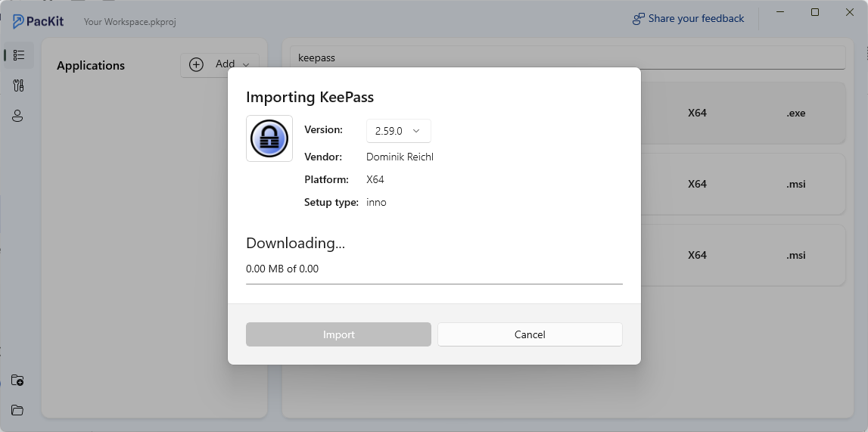Open the Share your feedback link

[695, 19]
